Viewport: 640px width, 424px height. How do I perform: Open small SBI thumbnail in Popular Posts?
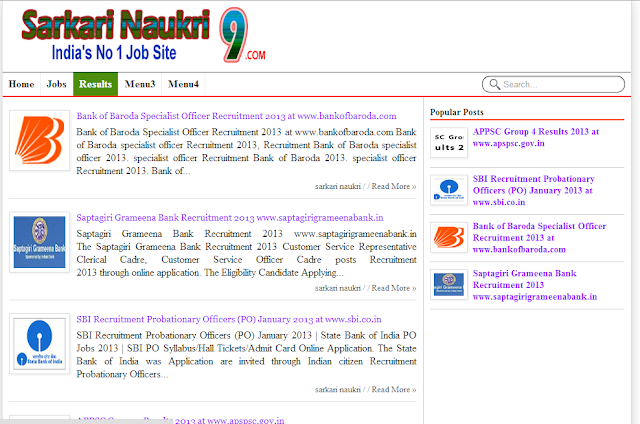[449, 190]
